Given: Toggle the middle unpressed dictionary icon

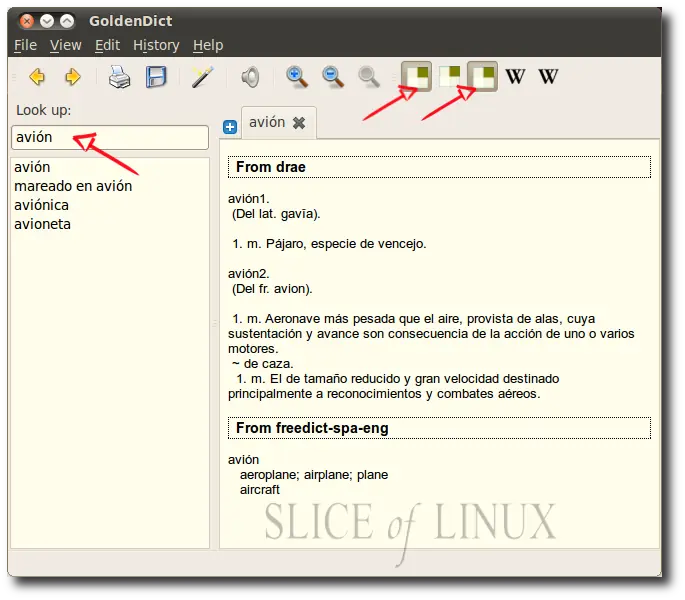Looking at the screenshot, I should point(450,76).
